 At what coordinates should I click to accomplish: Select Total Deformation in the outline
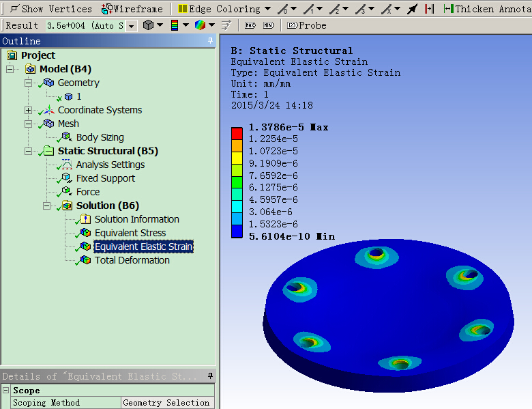pos(132,260)
